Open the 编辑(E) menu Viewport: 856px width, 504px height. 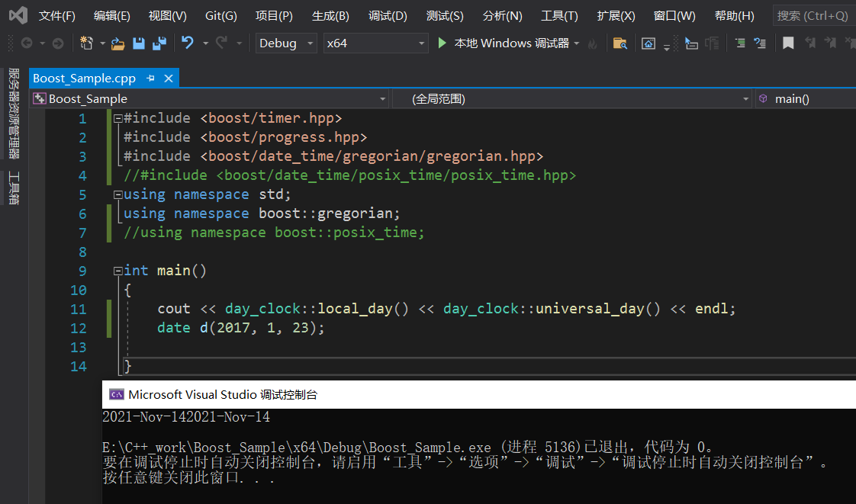[x=112, y=16]
